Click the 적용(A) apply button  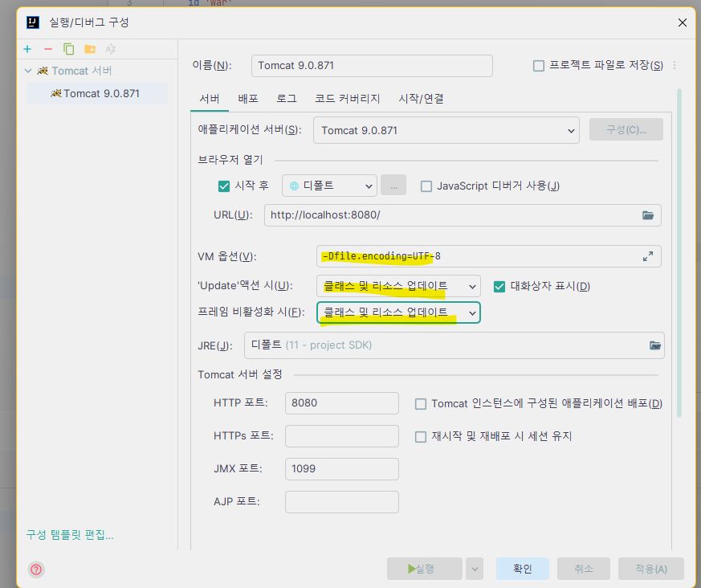click(651, 569)
